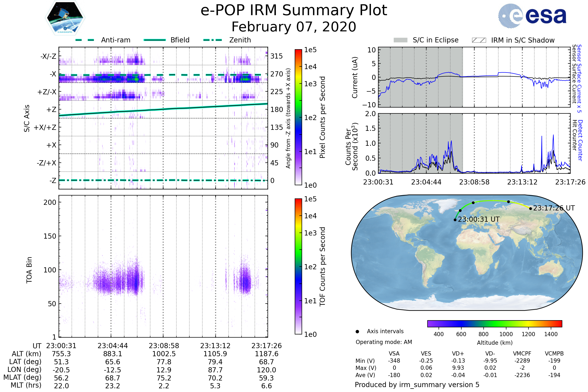Viewport: 588px width, 392px height.
Task: Click the MLAT (deg) row label
Action: click(x=22, y=378)
